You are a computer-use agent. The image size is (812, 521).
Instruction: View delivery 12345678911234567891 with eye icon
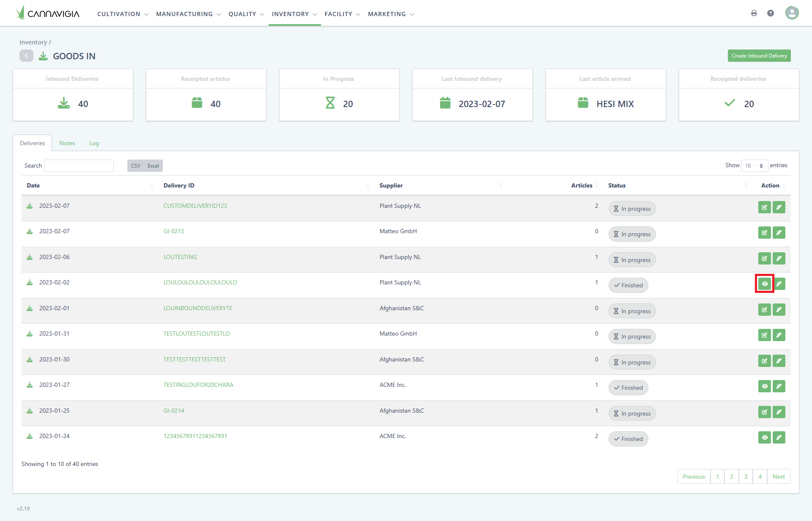click(764, 438)
